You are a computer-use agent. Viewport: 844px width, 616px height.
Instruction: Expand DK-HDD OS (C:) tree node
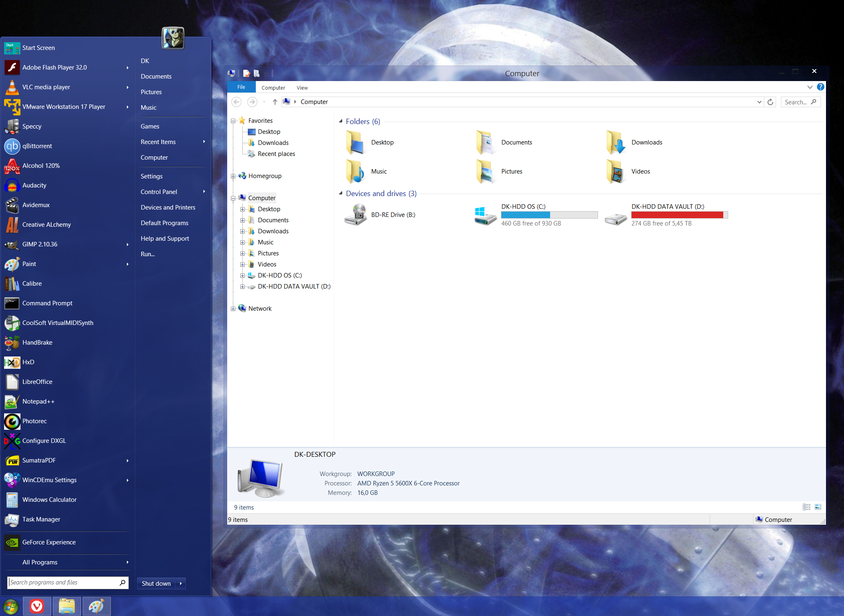[242, 275]
